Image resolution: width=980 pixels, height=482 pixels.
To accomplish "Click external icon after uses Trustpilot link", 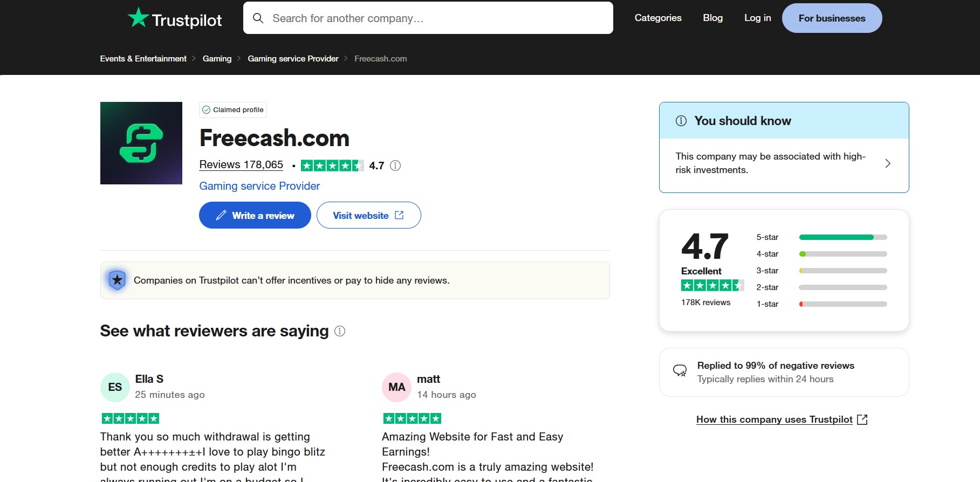I will 862,419.
